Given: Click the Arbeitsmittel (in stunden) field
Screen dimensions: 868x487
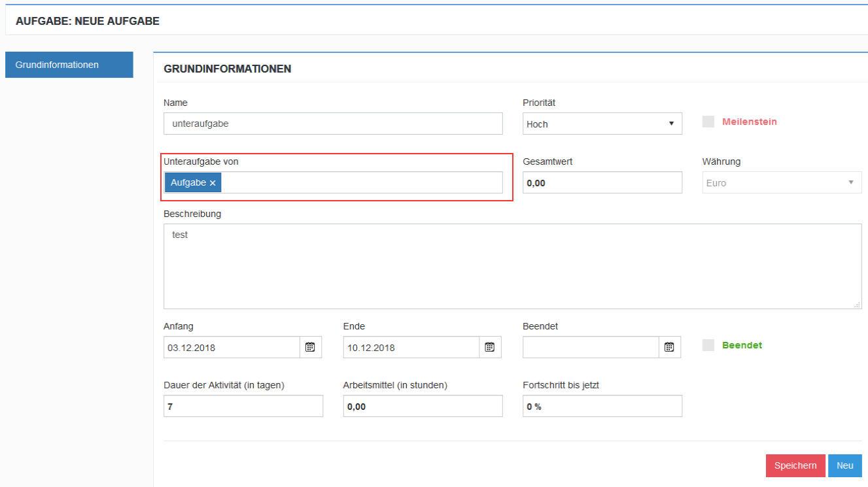Looking at the screenshot, I should point(423,406).
